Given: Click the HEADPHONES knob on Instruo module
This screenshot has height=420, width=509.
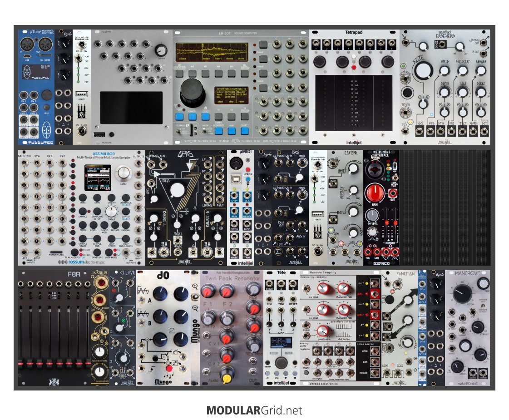Looking at the screenshot, I should click(100, 372).
